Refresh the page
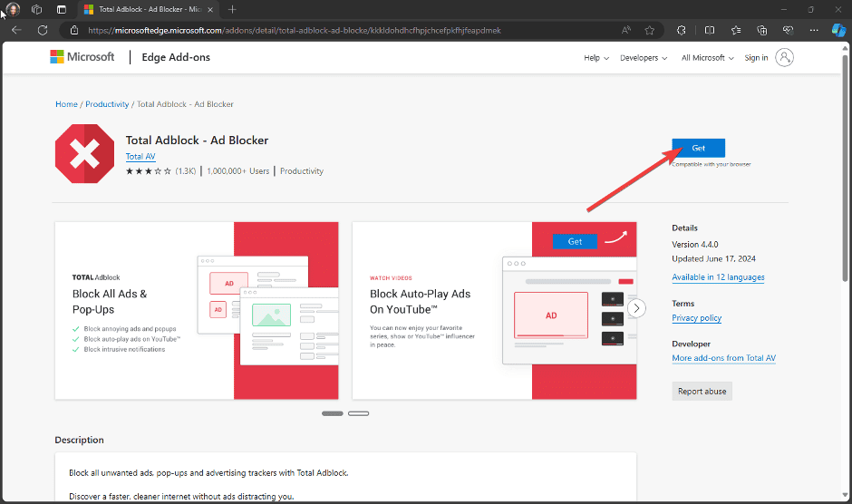The height and width of the screenshot is (504, 852). pos(43,31)
